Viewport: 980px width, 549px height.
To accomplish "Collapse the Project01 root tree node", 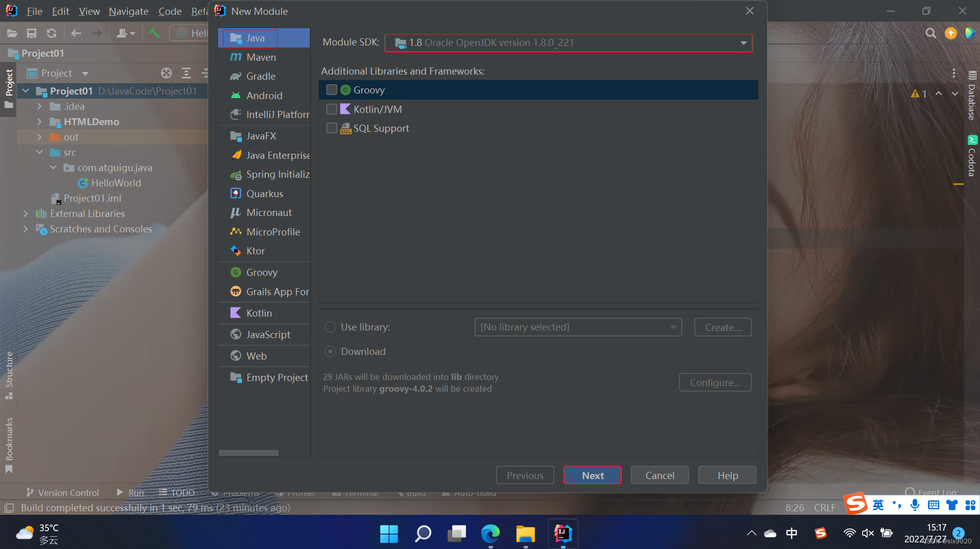I will 26,91.
